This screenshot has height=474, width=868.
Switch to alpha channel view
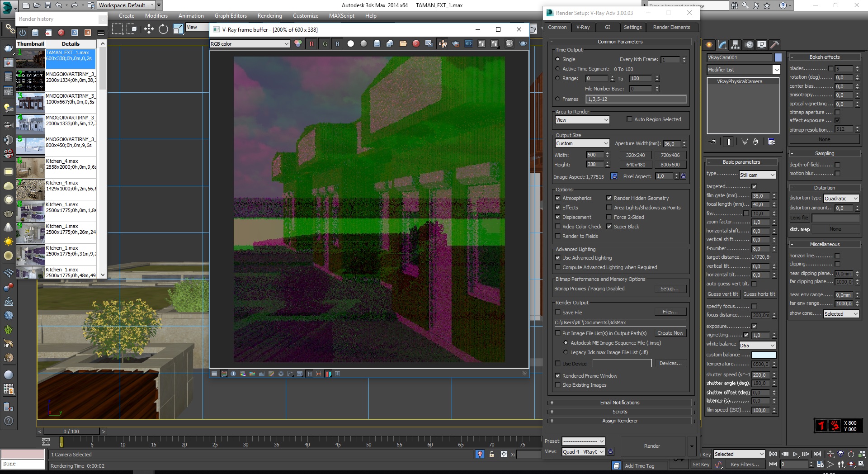(x=350, y=44)
